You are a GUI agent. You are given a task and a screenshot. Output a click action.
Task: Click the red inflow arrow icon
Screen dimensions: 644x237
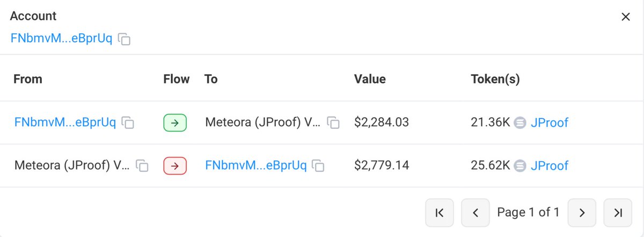point(174,166)
